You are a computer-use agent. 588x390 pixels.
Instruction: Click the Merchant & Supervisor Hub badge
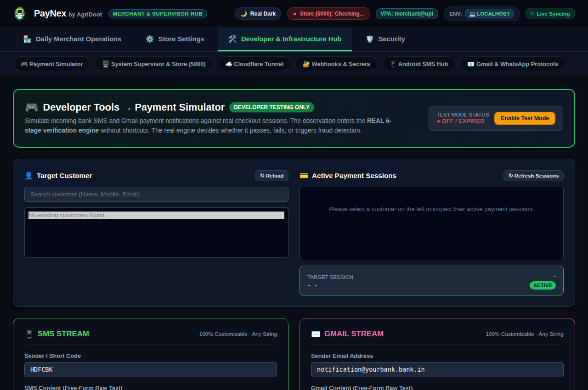coord(158,14)
